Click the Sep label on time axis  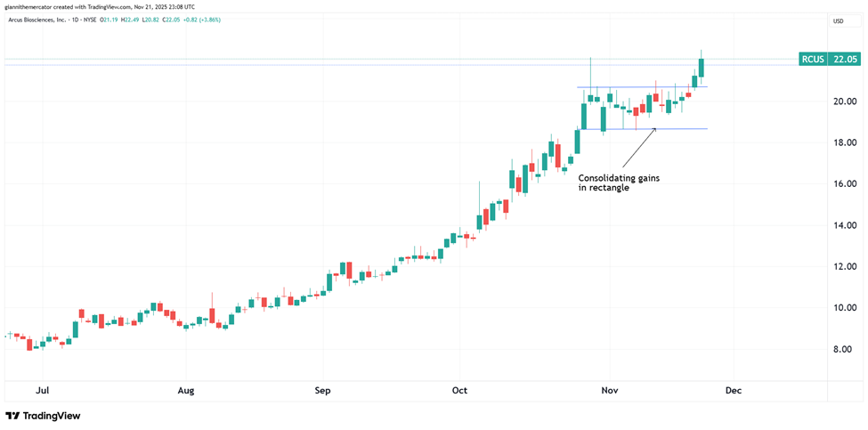click(x=323, y=390)
